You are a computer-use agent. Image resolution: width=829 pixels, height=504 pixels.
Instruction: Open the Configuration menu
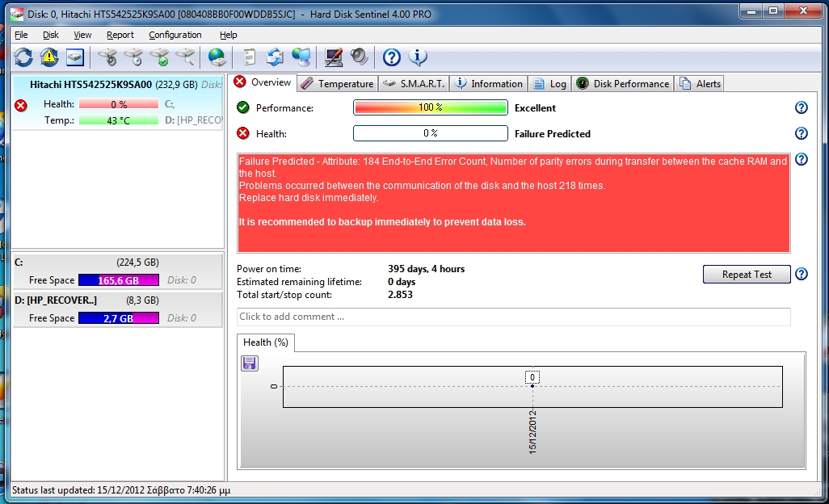point(175,35)
